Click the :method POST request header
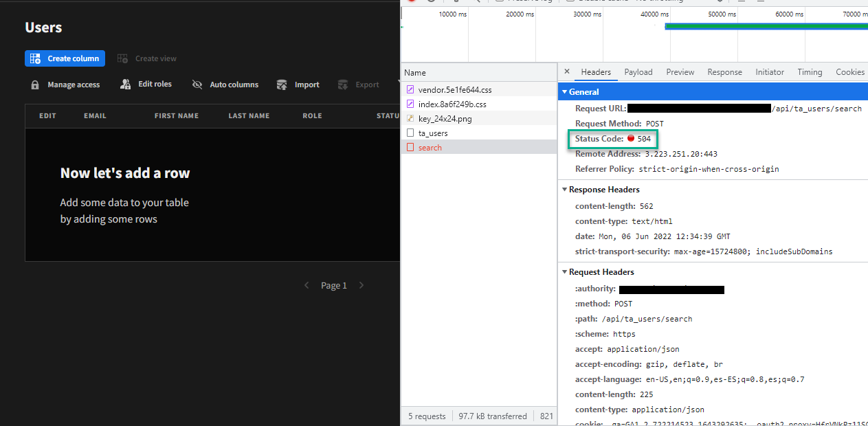Viewport: 868px width, 426px height. click(x=603, y=304)
